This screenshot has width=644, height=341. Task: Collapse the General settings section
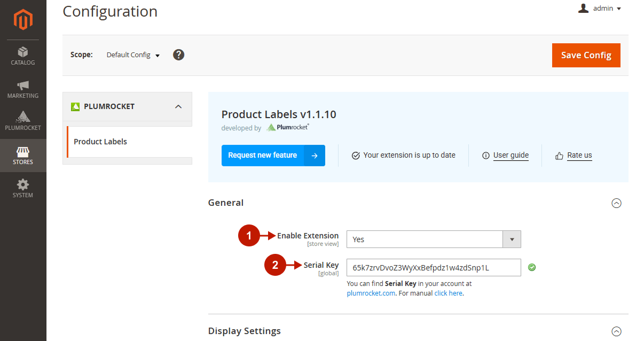[x=616, y=203]
